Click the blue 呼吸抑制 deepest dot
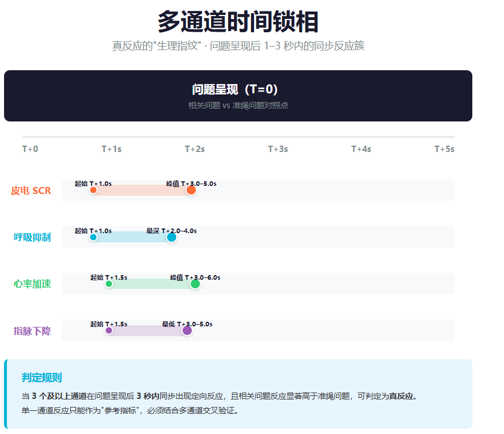 [171, 237]
